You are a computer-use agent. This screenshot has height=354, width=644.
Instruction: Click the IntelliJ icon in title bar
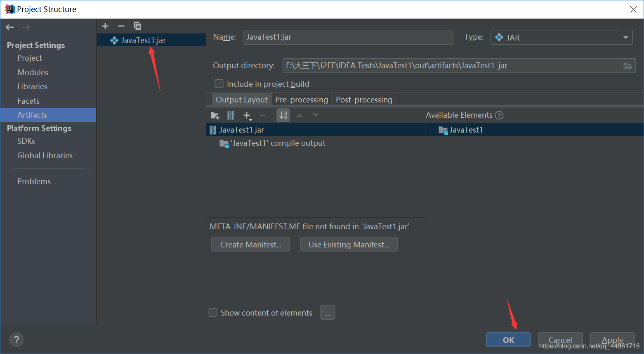(x=9, y=9)
